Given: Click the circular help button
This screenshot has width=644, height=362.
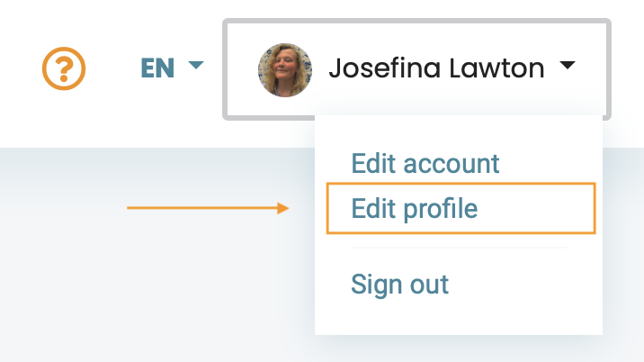Looking at the screenshot, I should click(64, 68).
